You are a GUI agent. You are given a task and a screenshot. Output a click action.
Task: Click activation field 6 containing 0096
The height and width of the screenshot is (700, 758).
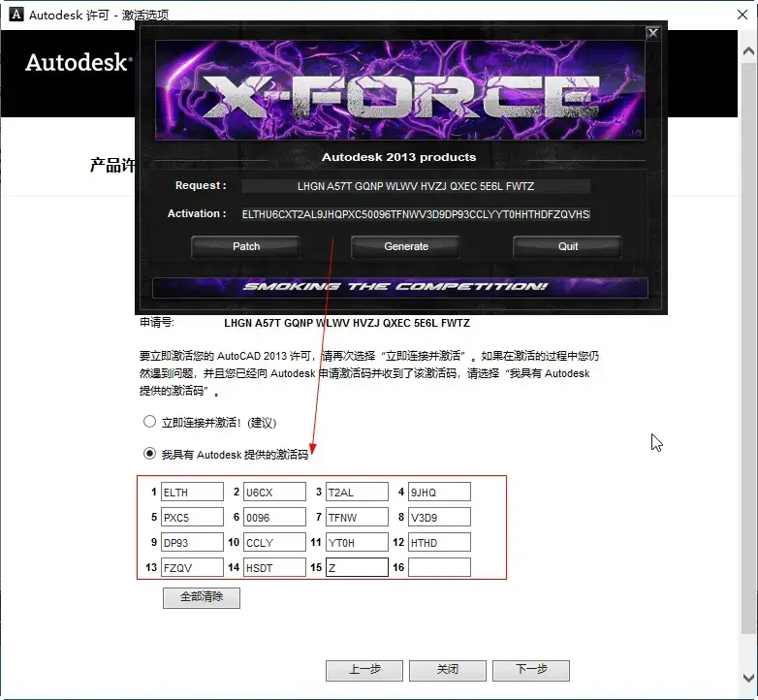pos(274,517)
